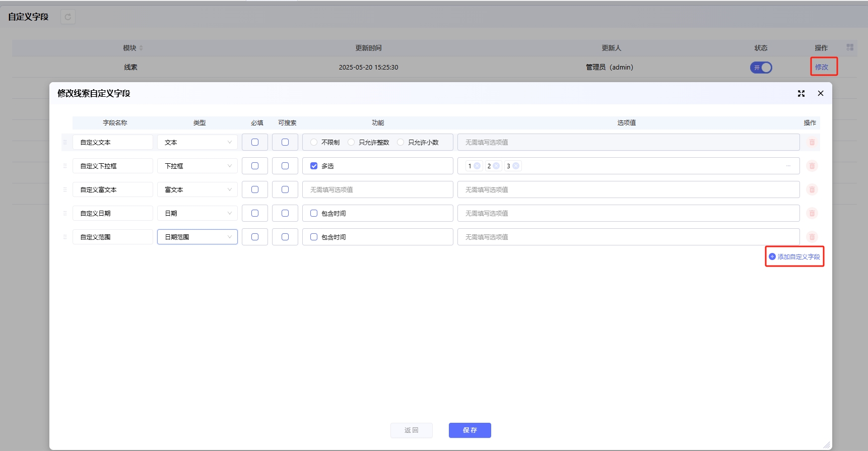Image resolution: width=868 pixels, height=451 pixels.
Task: Uncheck 多选 for 自定义下拉框
Action: [x=314, y=166]
